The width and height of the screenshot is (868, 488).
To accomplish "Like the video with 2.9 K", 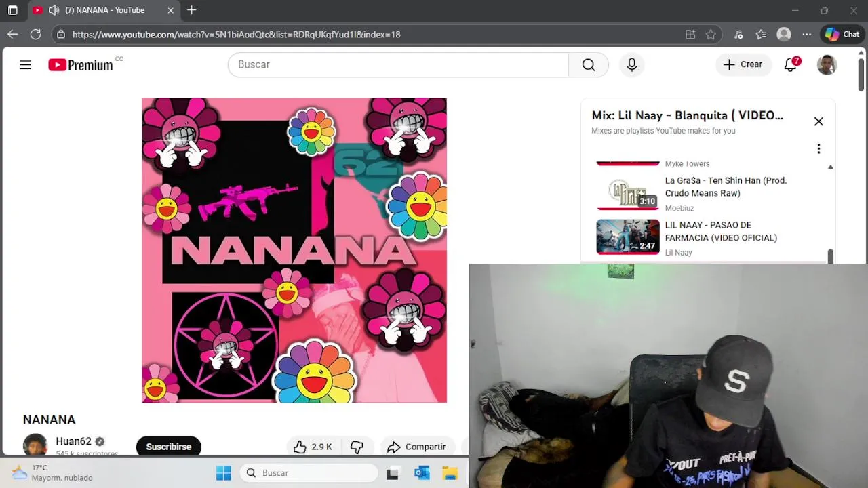I will coord(313,447).
